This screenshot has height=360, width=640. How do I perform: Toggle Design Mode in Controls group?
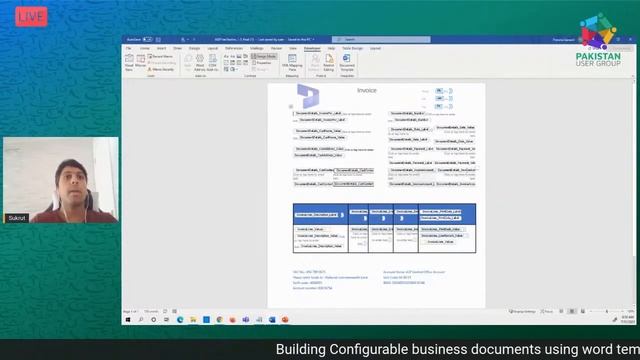(264, 56)
